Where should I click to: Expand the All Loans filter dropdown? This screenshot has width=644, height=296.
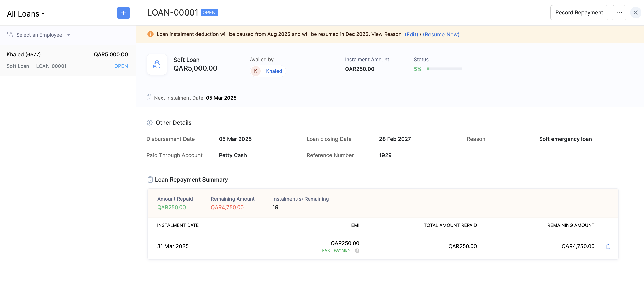26,14
